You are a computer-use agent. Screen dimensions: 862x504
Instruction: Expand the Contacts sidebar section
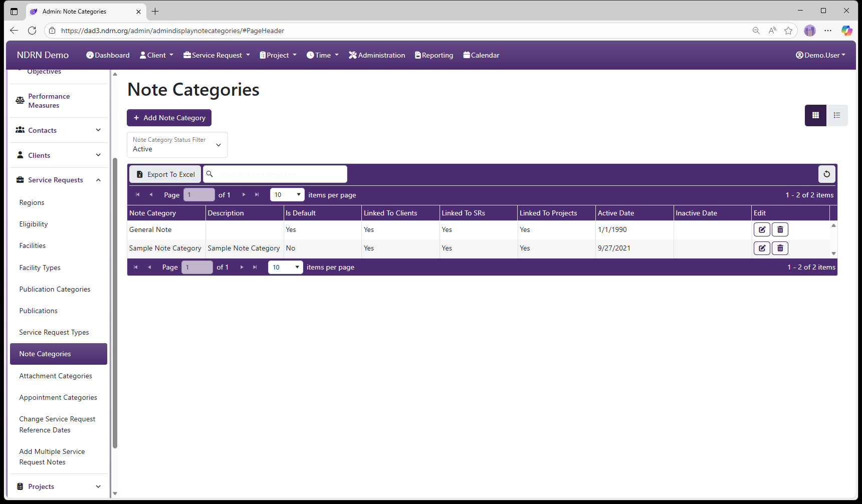point(59,130)
